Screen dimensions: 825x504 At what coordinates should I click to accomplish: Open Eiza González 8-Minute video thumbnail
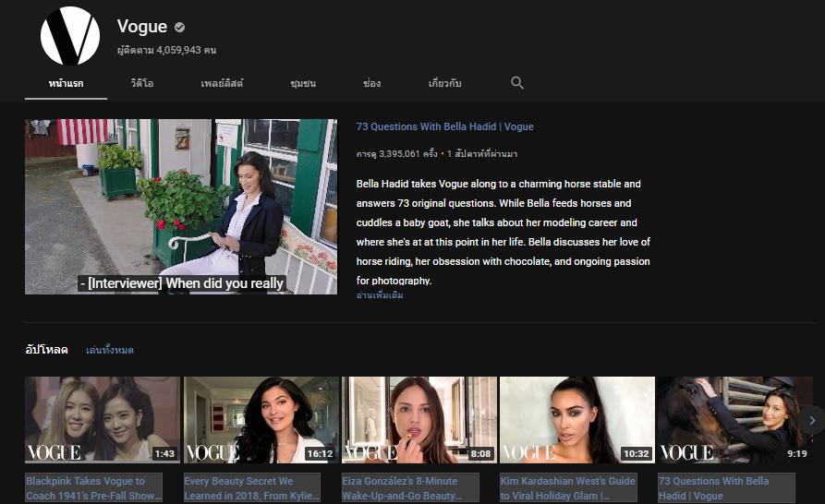(419, 420)
